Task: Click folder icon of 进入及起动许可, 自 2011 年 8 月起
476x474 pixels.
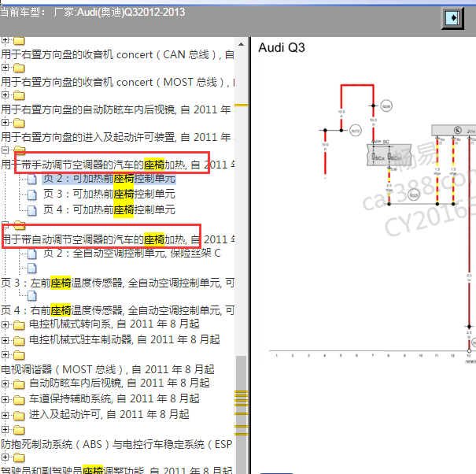Action: click(x=19, y=416)
